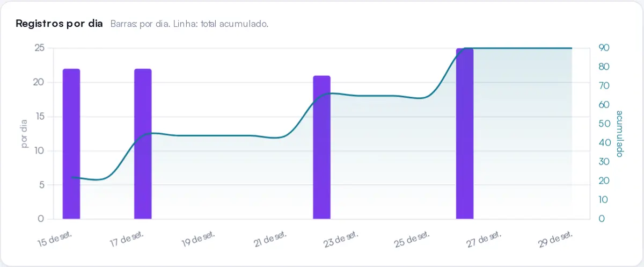Click the purple bar at 17 de set.
644x267 pixels.
[143, 144]
